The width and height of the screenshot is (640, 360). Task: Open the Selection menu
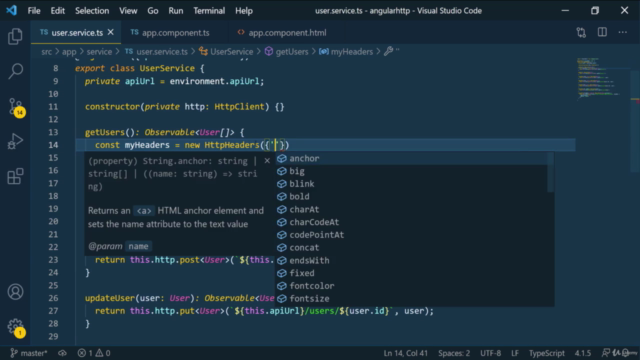[92, 11]
